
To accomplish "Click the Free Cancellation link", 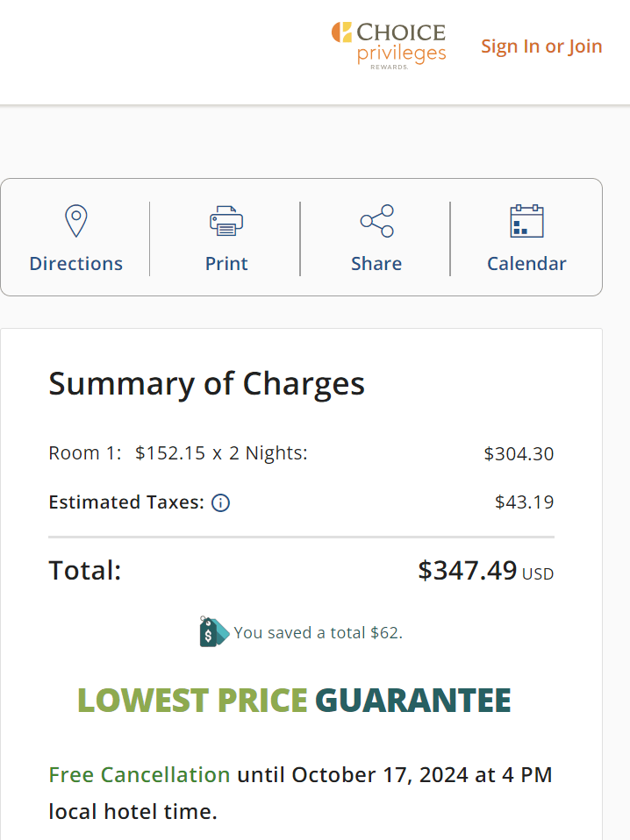I will 140,774.
